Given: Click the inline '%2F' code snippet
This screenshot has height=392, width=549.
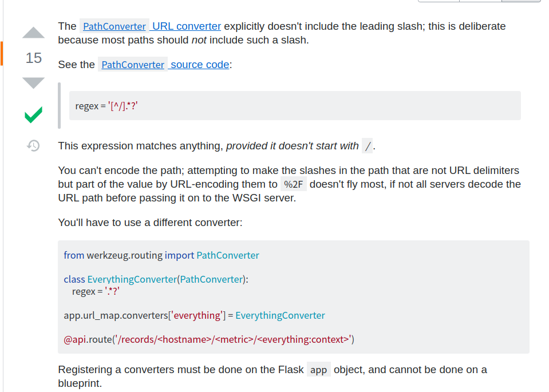Looking at the screenshot, I should (x=293, y=184).
